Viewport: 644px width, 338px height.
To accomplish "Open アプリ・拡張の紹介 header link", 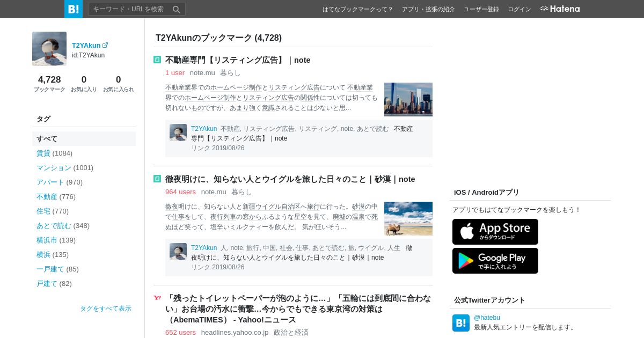I will coord(428,9).
